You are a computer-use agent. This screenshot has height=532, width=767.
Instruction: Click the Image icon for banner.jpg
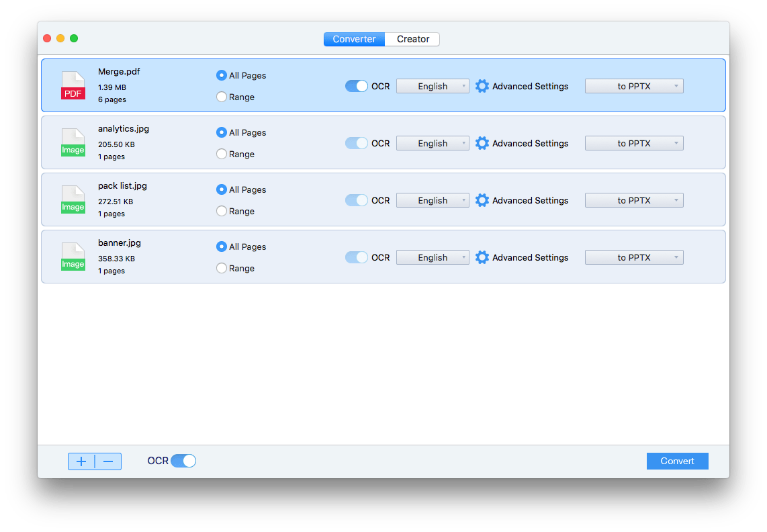(73, 257)
